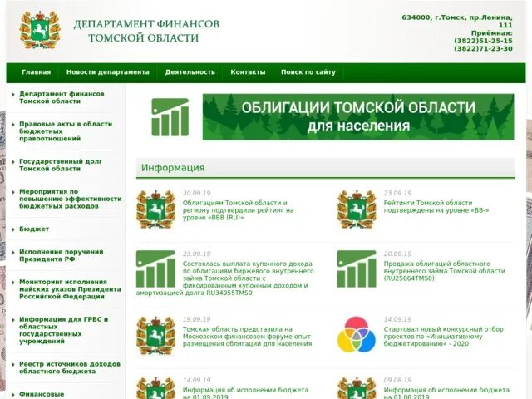Open Информация об исполнении бюджета на 01.09.2019

point(246,393)
